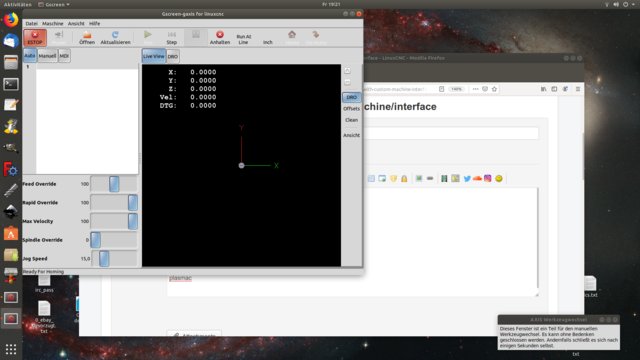The image size is (640, 360).
Task: Toggle DRO overlay on side panel
Action: click(x=351, y=97)
